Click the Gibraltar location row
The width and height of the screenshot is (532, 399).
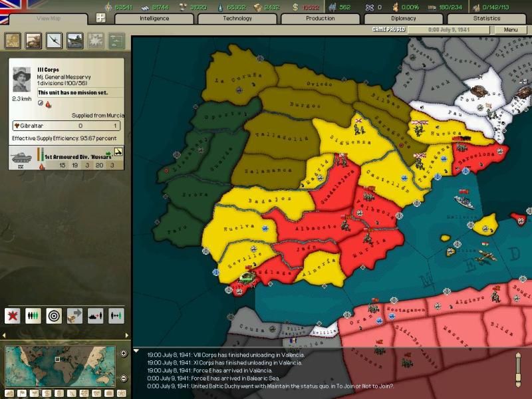coord(66,126)
